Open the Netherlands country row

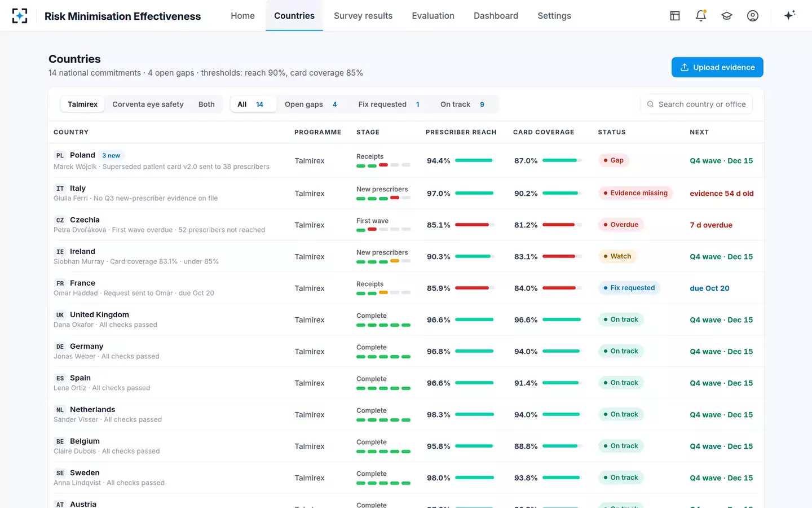point(406,414)
